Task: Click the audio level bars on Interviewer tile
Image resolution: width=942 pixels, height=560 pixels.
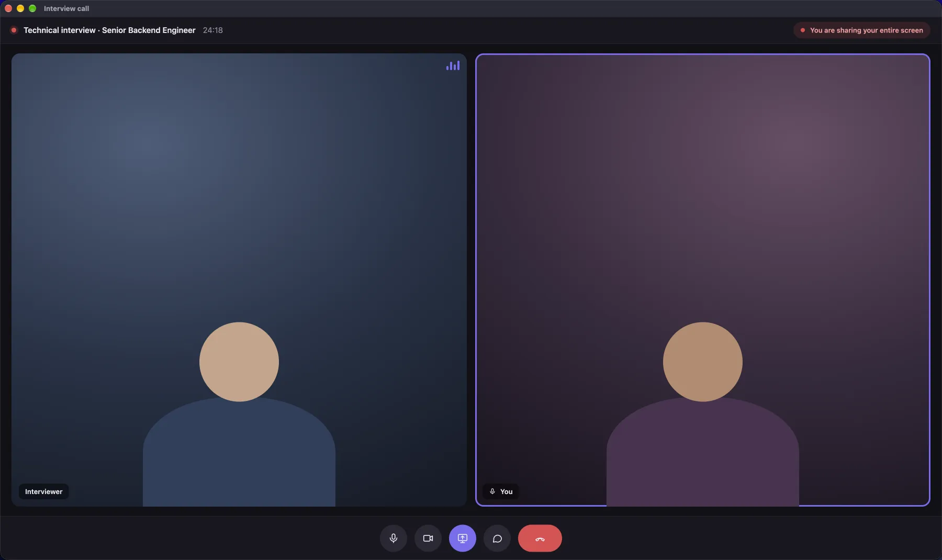Action: point(453,65)
